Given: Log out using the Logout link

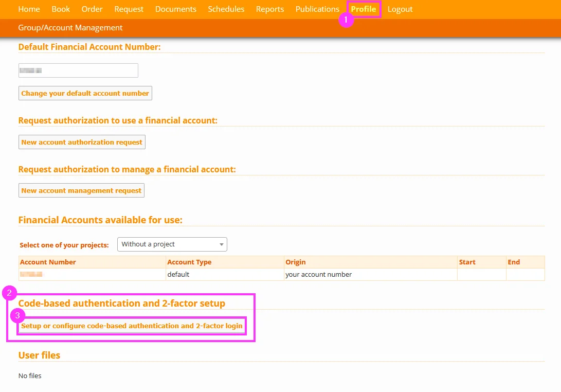Looking at the screenshot, I should [x=400, y=9].
